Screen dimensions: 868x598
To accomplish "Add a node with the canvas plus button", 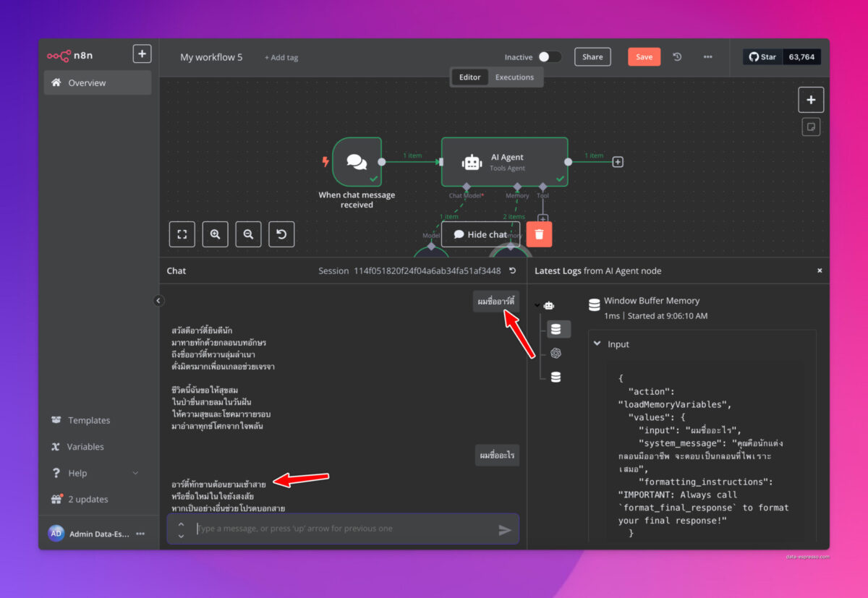I will (811, 100).
